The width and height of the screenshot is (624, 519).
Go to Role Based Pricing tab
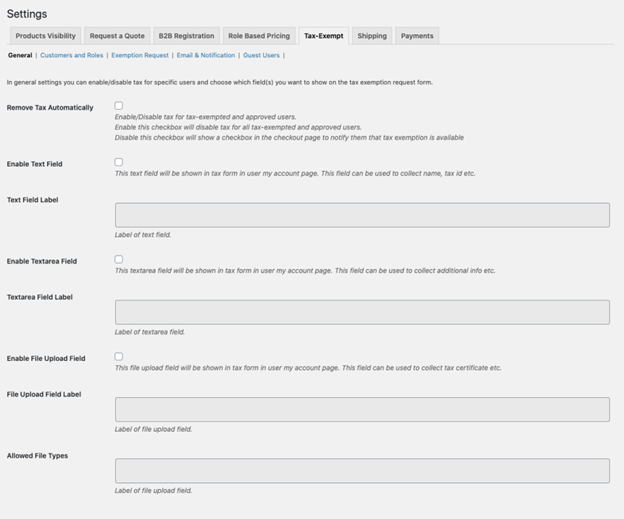[x=259, y=36]
